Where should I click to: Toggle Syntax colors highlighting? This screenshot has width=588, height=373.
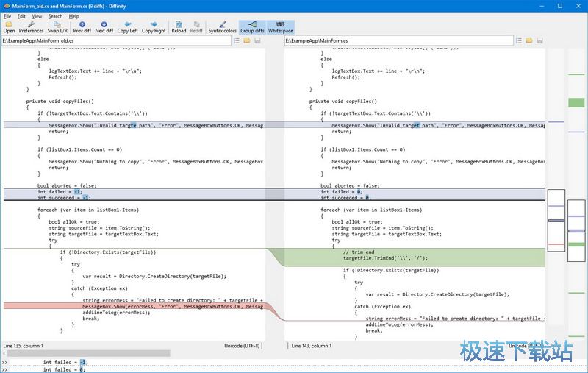[x=222, y=27]
